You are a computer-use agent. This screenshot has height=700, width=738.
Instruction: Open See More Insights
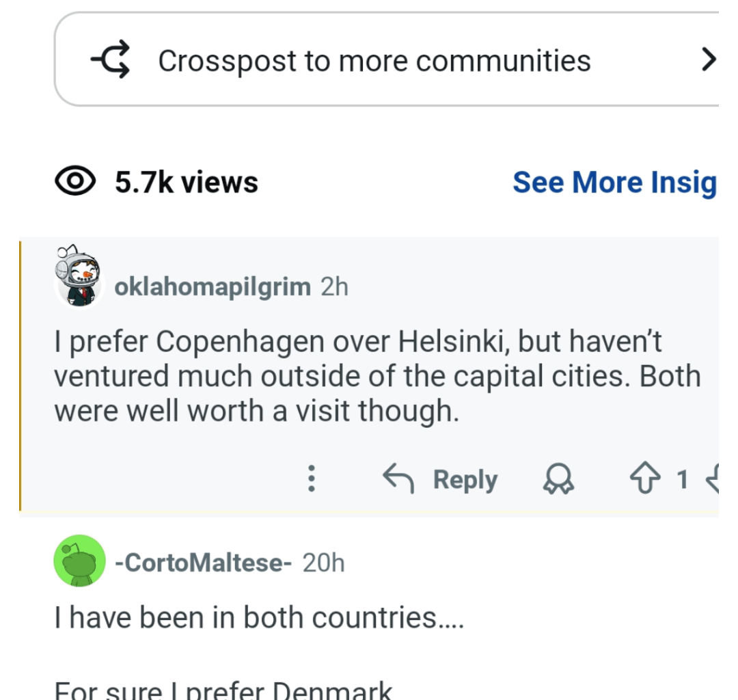tap(614, 181)
